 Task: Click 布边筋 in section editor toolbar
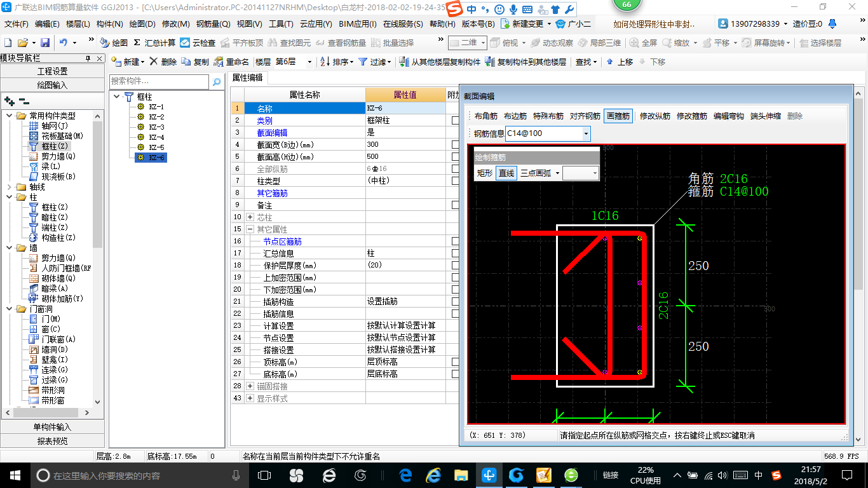[x=515, y=116]
